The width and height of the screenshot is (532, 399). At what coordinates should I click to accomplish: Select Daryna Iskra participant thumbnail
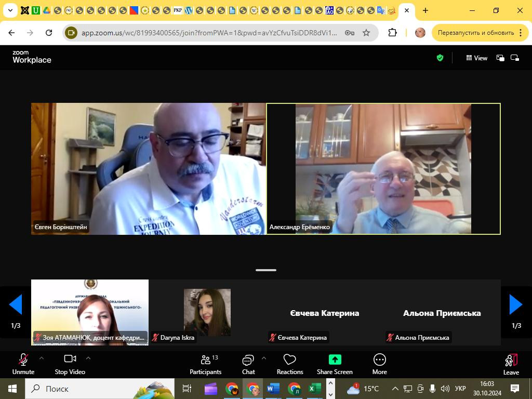coord(207,312)
